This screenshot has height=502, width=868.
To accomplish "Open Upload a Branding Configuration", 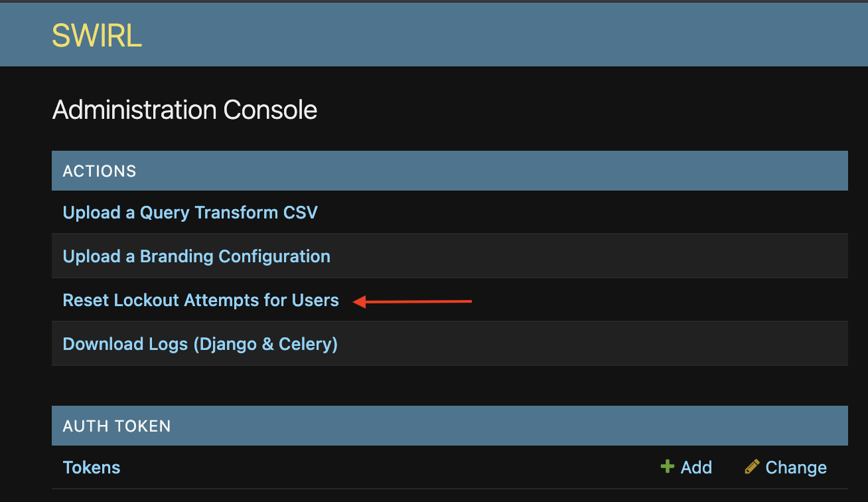I will (x=196, y=256).
